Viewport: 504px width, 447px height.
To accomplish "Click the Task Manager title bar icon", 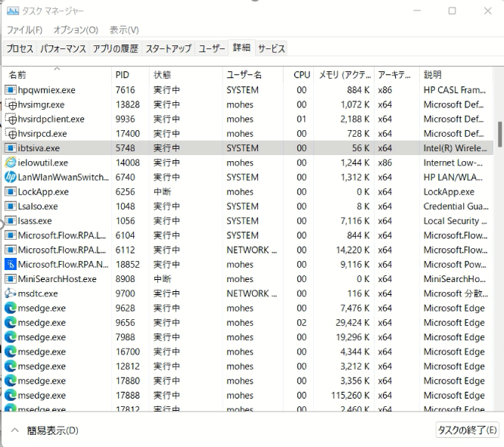I will (x=13, y=11).
